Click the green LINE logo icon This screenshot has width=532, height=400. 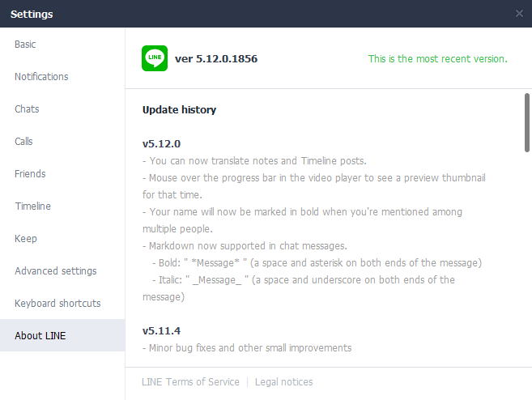tap(155, 58)
